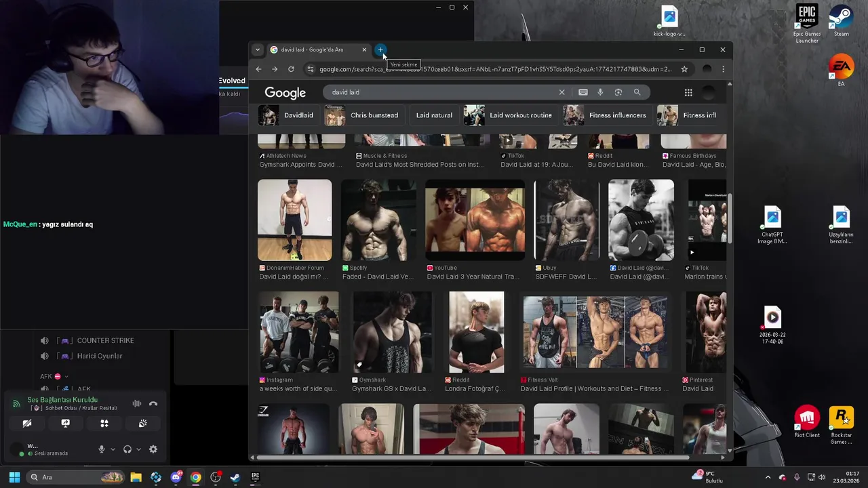Open DonanımHaber Forum image result
Screen dimensions: 868x488
295,220
